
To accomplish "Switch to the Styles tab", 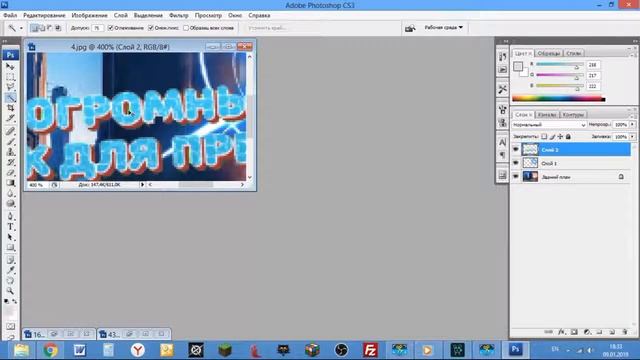I will tap(573, 53).
